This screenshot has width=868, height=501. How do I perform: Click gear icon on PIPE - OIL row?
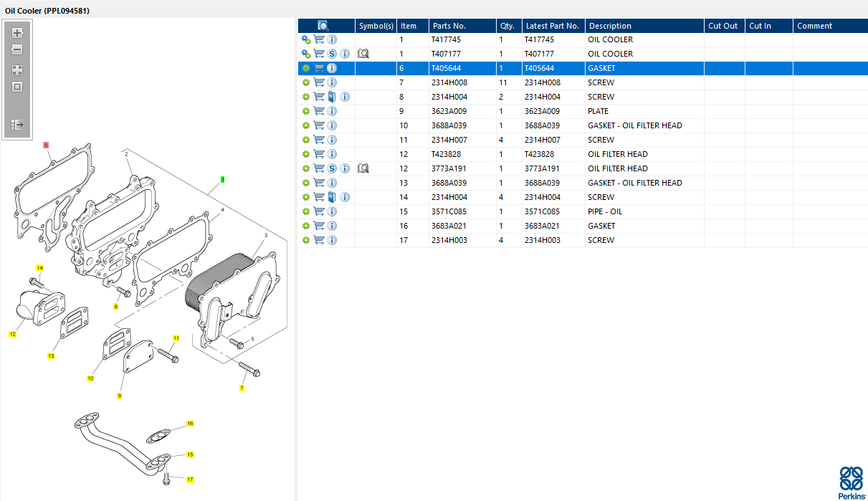click(306, 211)
